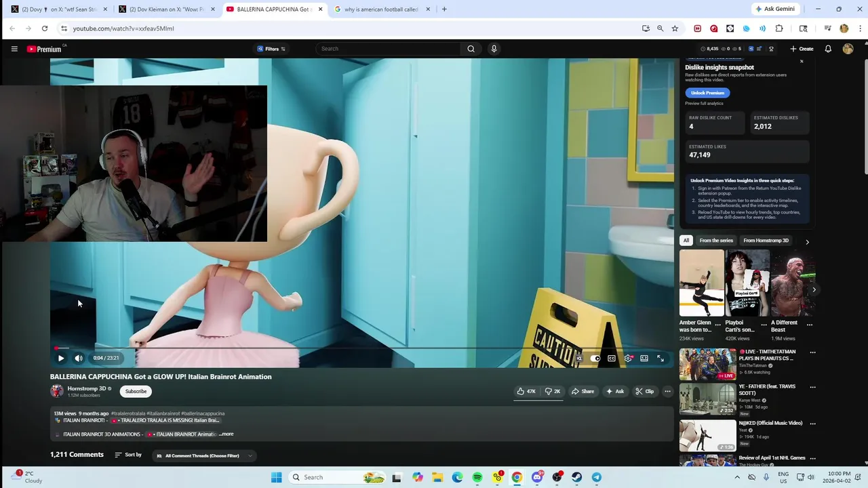The image size is (868, 488).
Task: Open Telegram from the taskbar
Action: tap(597, 477)
